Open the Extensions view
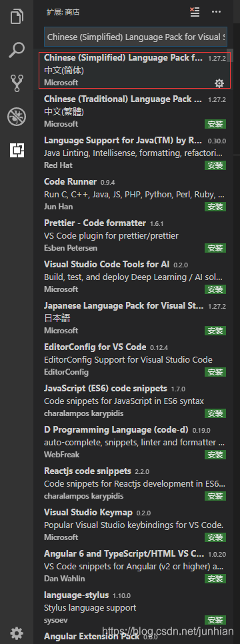 coord(17,150)
